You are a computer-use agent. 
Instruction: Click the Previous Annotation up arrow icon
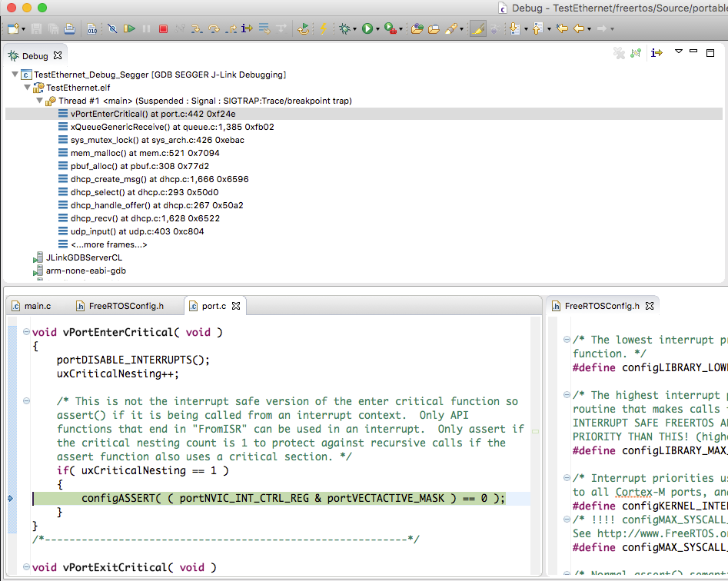coord(537,28)
